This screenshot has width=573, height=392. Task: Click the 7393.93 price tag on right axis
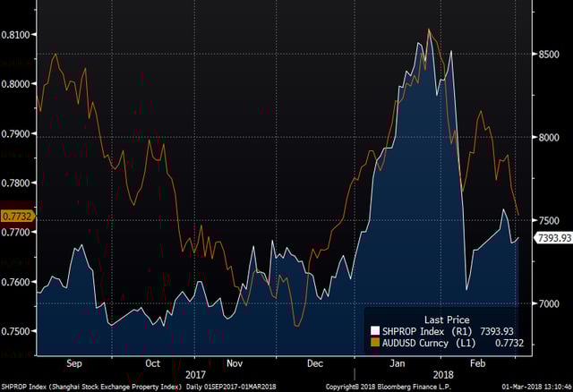click(x=552, y=237)
